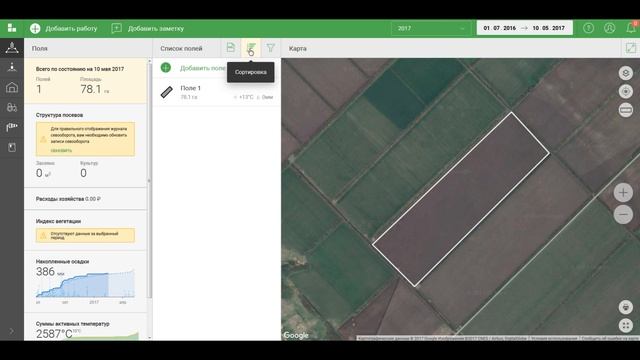Image resolution: width=640 pixels, height=360 pixels.
Task: Open the second sidebar icon below Fields
Action: click(12, 67)
